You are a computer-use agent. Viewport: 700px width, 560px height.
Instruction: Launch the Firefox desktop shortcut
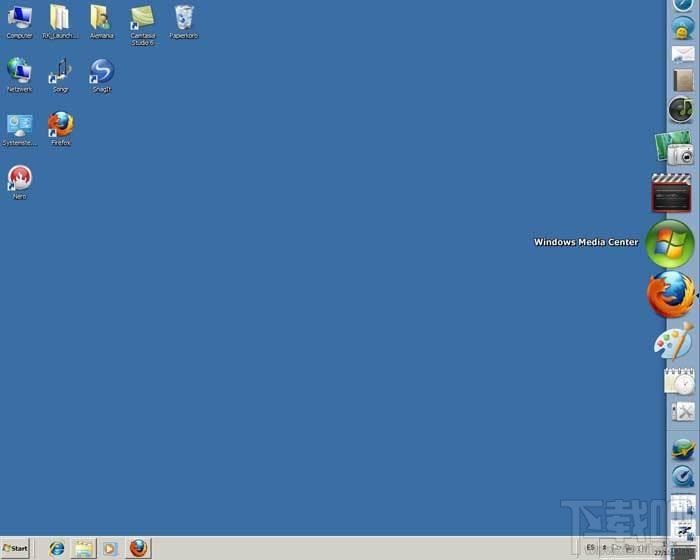coord(61,130)
